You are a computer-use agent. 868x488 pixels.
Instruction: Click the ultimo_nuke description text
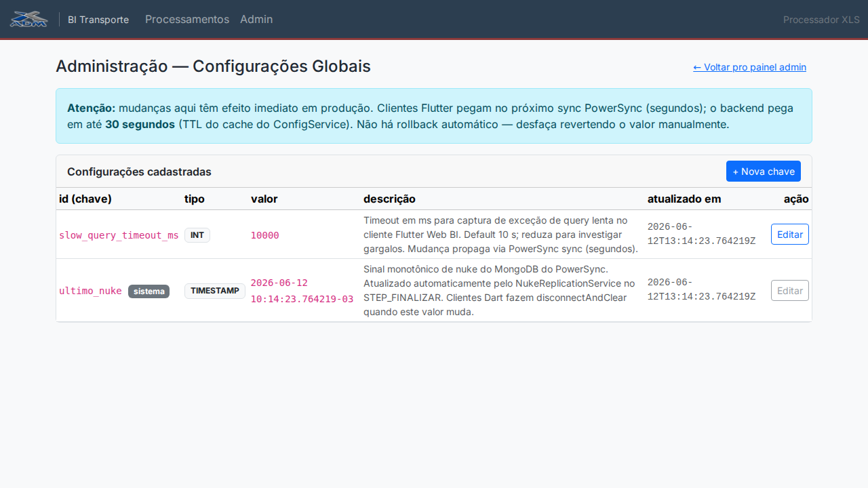click(500, 291)
